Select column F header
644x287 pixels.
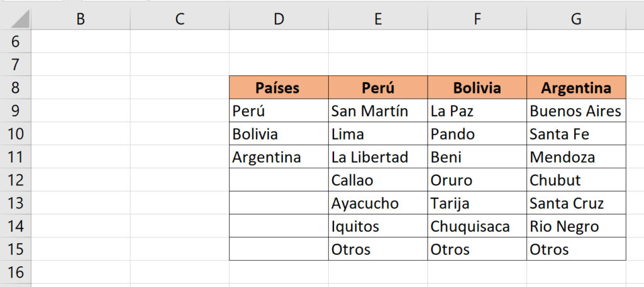(477, 19)
